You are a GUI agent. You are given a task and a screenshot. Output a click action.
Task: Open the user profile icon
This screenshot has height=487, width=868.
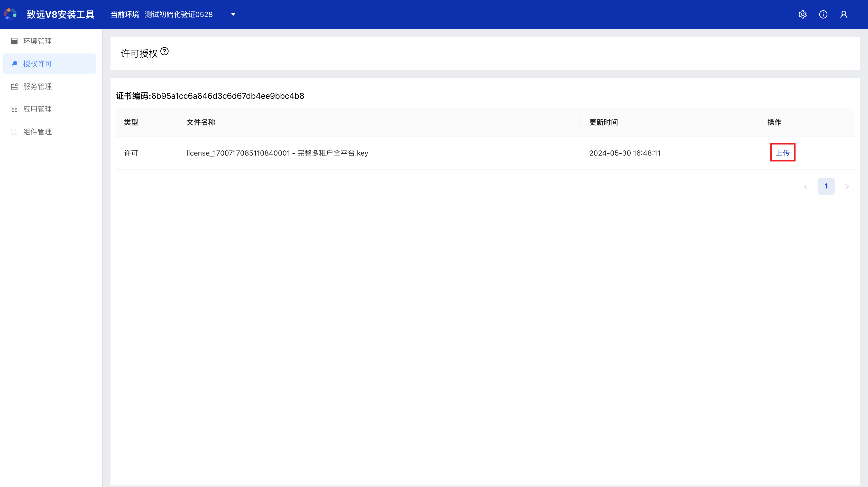pyautogui.click(x=844, y=14)
